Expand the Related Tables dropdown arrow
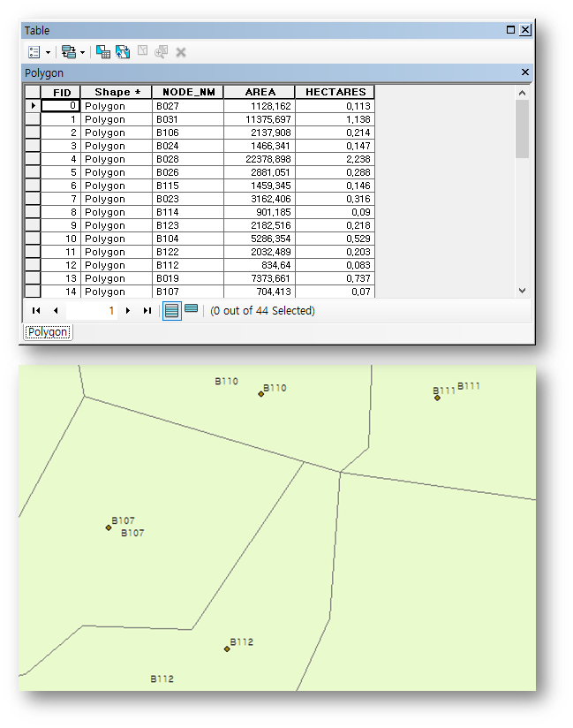The width and height of the screenshot is (573, 728). [x=82, y=52]
